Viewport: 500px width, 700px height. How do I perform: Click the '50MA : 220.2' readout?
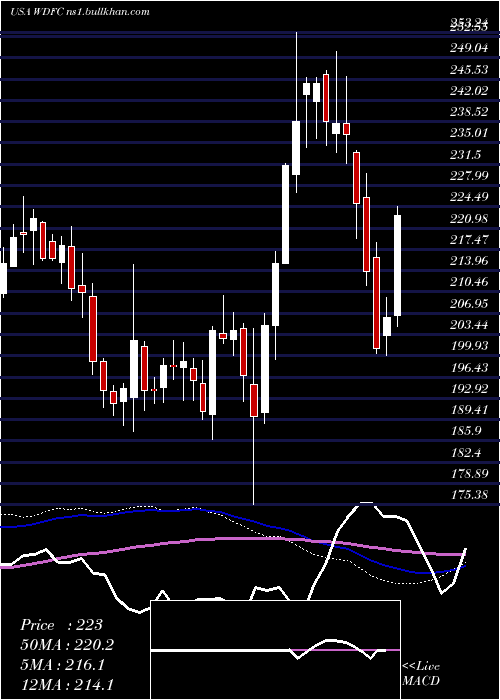67,645
